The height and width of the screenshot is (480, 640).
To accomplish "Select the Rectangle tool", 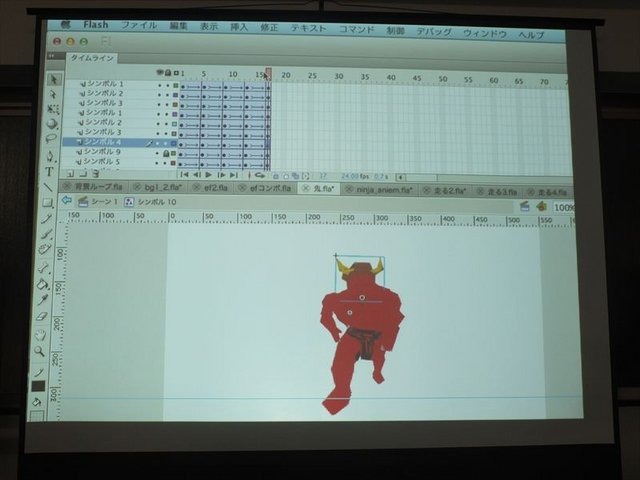I will (x=48, y=202).
